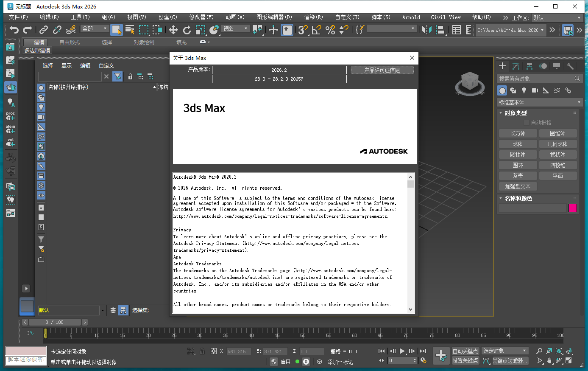Screen dimensions: 588x371
Task: Toggle Window/Crossing selection mode
Action: click(x=157, y=30)
